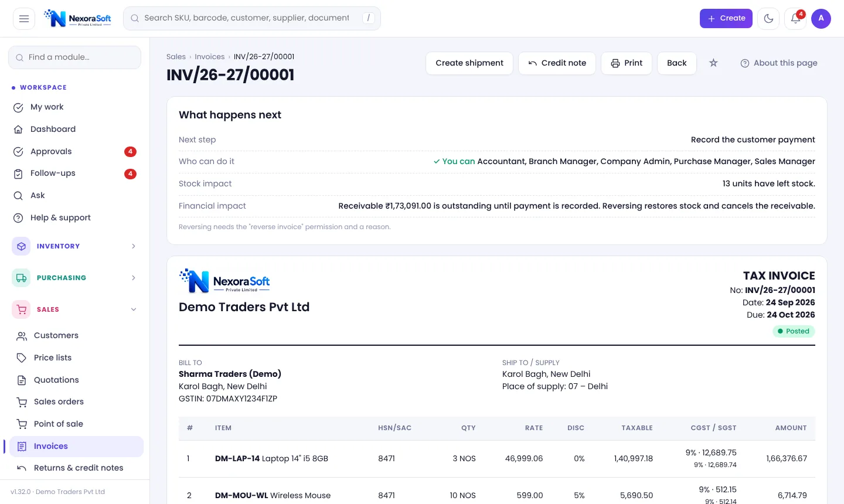The height and width of the screenshot is (504, 844).
Task: Click the Follow-ups badge showing 4
Action: pyautogui.click(x=130, y=174)
